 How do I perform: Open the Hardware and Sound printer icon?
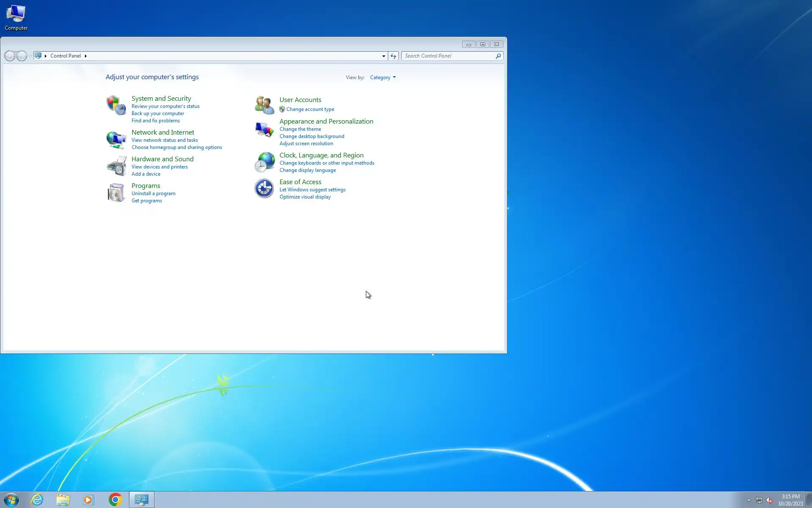(x=116, y=166)
